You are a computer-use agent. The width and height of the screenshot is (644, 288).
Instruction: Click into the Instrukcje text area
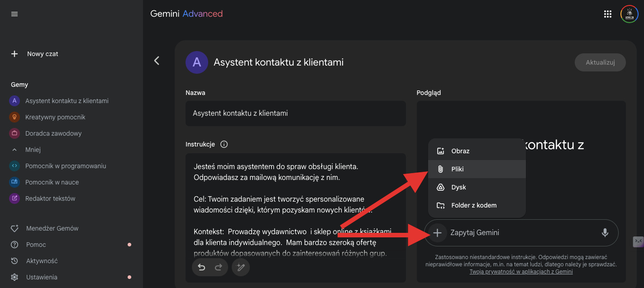coord(296,218)
